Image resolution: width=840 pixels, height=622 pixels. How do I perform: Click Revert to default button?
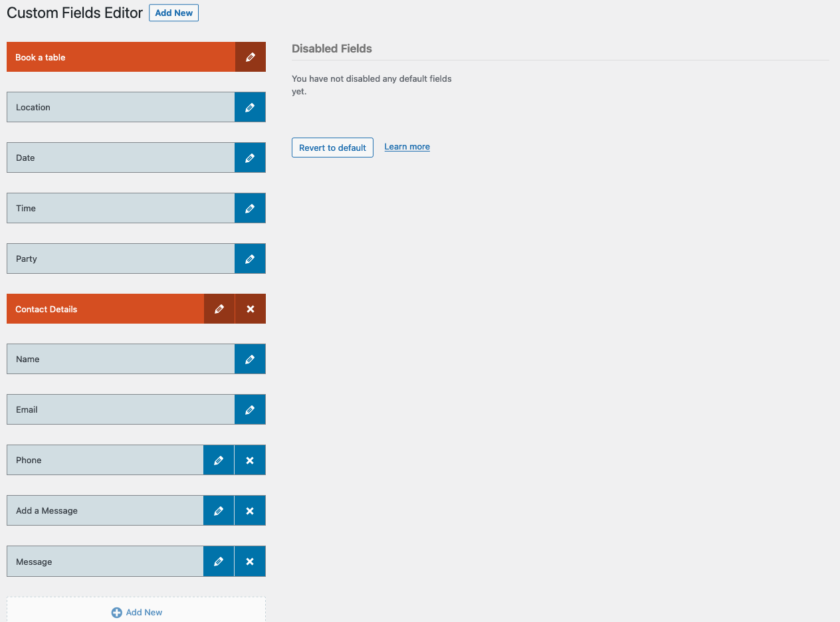pos(332,148)
